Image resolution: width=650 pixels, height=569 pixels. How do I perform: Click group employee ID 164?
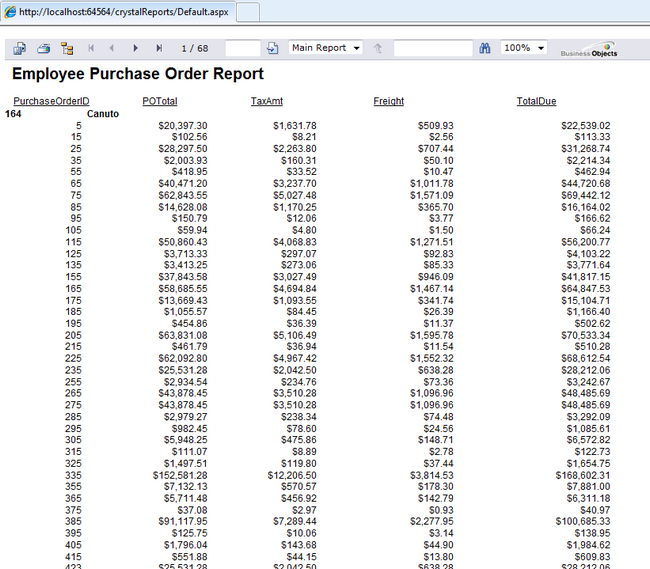tap(13, 114)
